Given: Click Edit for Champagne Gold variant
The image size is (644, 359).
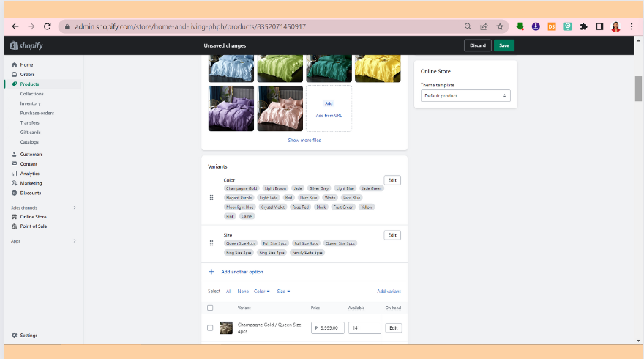Looking at the screenshot, I should point(394,328).
